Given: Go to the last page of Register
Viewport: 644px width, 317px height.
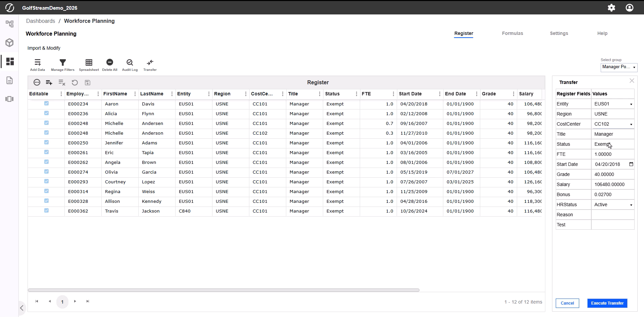Looking at the screenshot, I should (x=88, y=302).
